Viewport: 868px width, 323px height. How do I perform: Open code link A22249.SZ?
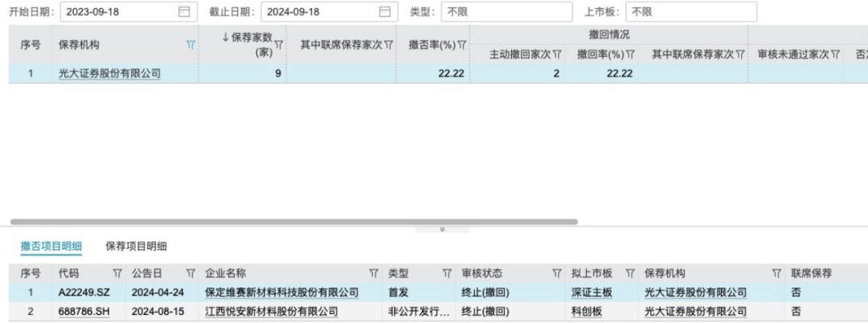[x=84, y=292]
